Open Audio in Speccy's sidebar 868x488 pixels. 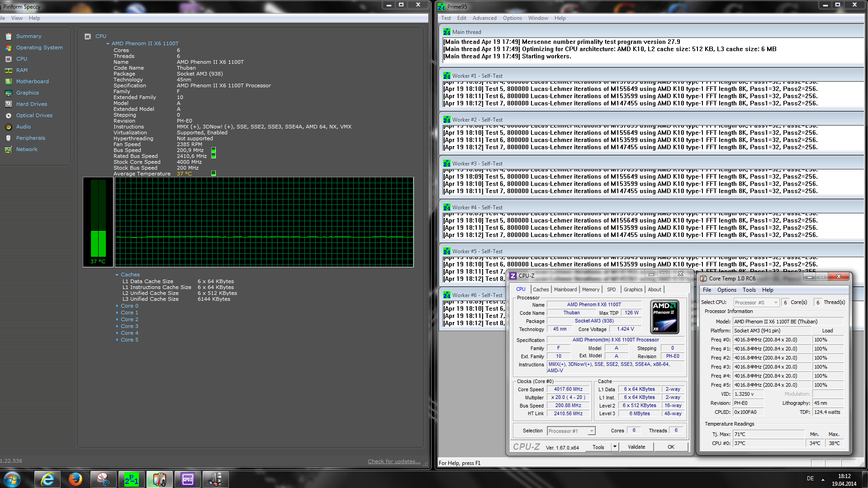24,127
